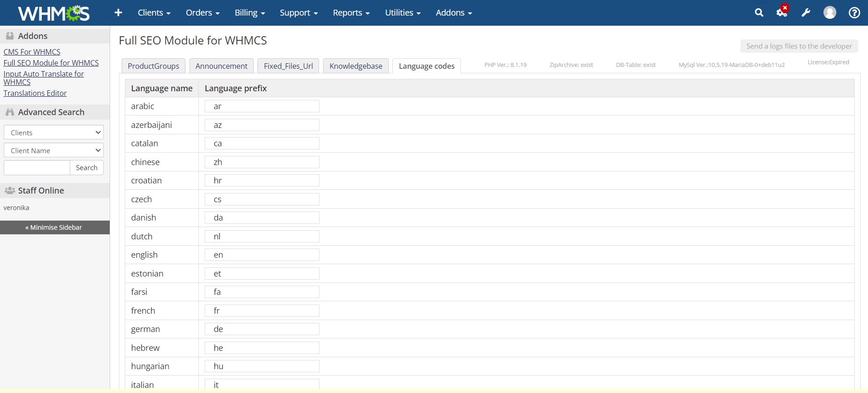Open the Clients menu

coord(154,13)
